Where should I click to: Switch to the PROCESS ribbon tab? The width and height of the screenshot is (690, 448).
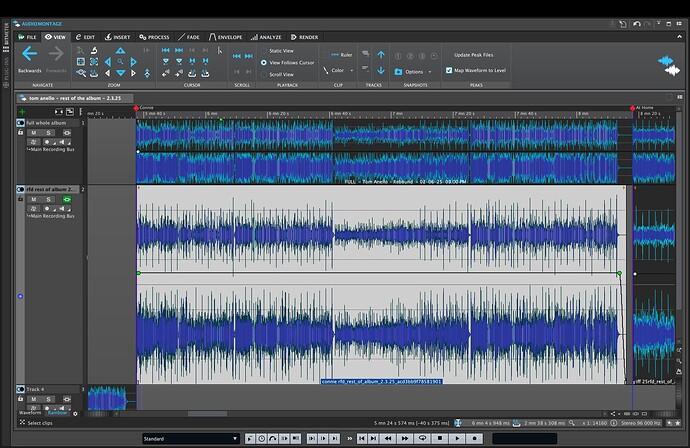coord(154,37)
